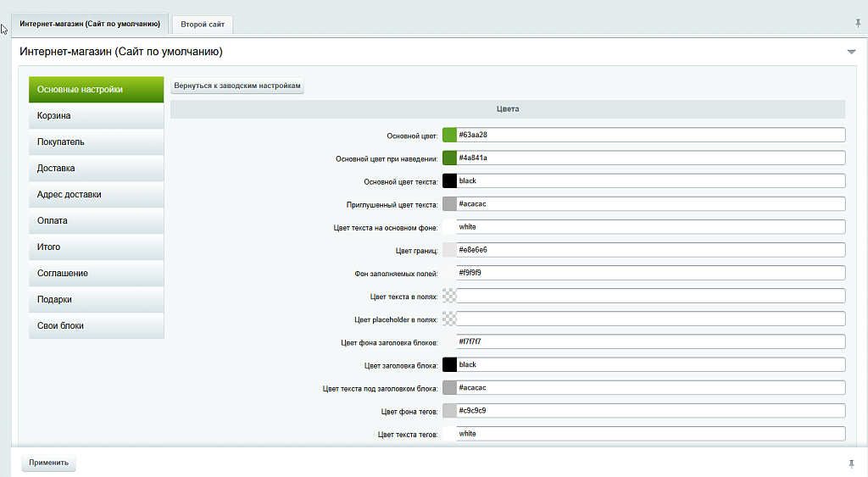This screenshot has width=868, height=477.
Task: Open the Адрес доставки settings section
Action: (x=97, y=195)
